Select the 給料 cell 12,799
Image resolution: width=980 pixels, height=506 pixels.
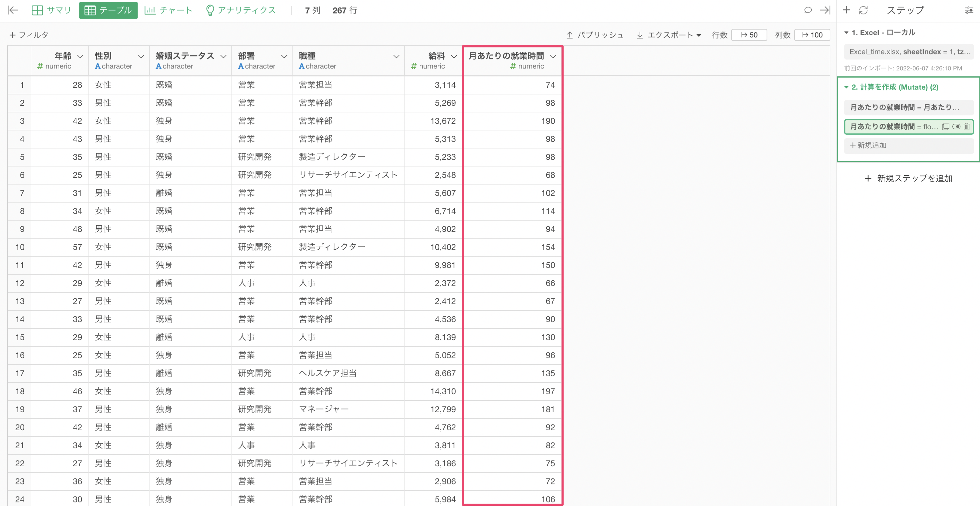click(433, 410)
